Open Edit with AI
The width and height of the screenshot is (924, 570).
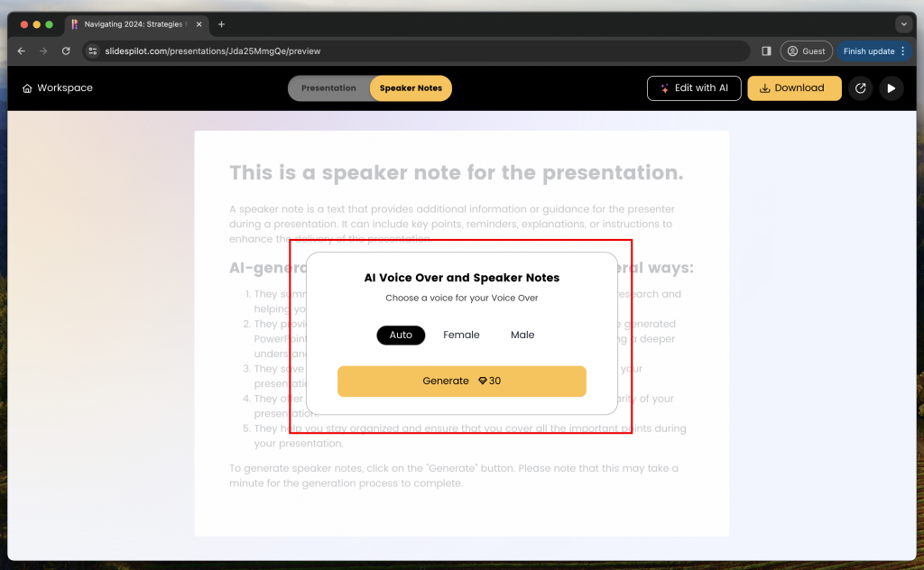[x=694, y=88]
